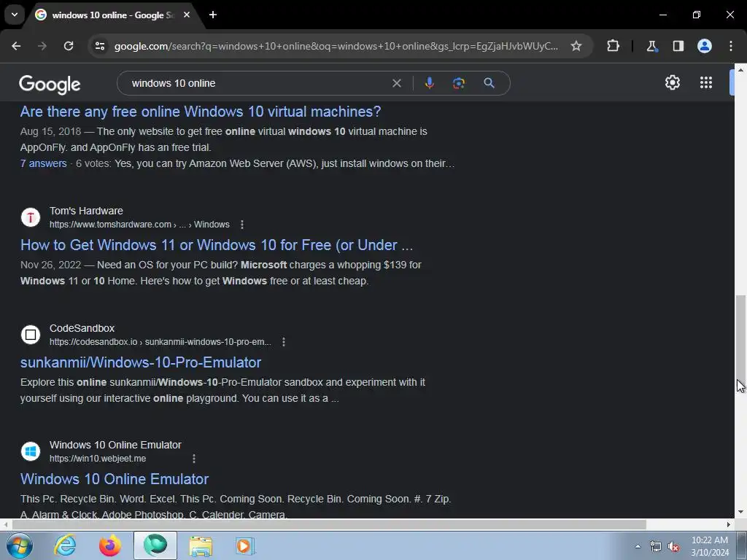The image size is (747, 560).
Task: Click the scrollbar up arrow
Action: tap(740, 69)
